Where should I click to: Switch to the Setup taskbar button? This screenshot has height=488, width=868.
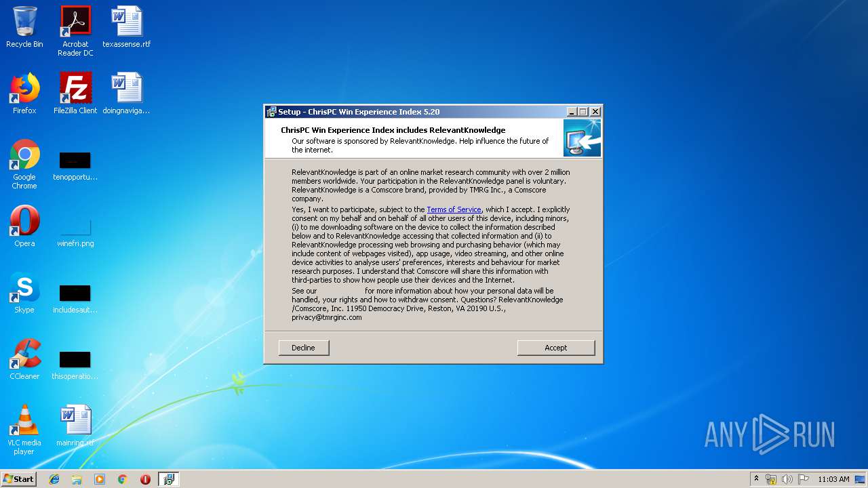(x=169, y=479)
